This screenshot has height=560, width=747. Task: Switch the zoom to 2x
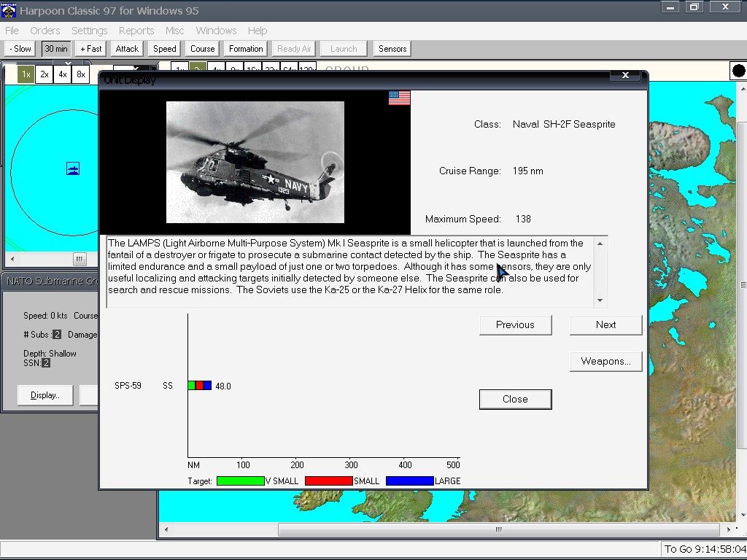44,74
